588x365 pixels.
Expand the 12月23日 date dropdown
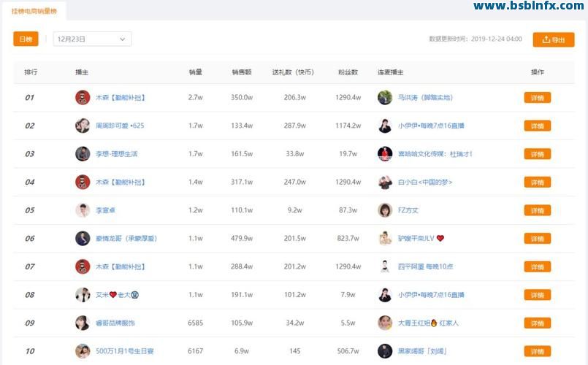92,39
